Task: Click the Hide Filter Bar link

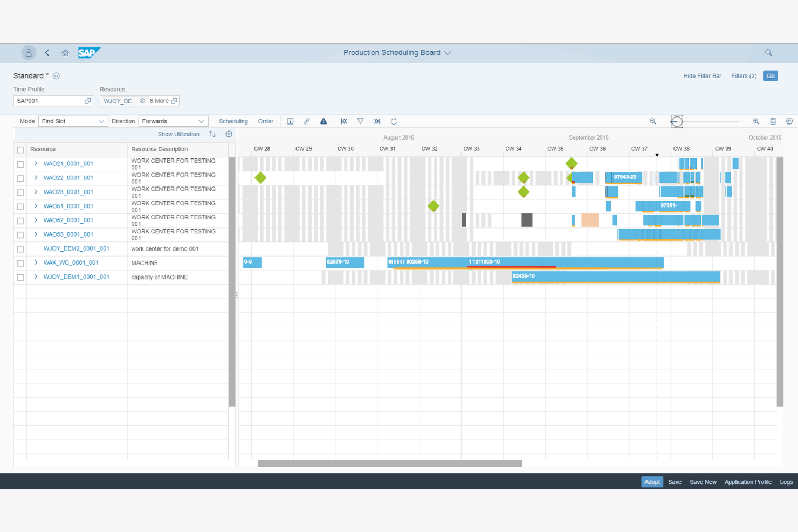Action: pos(702,75)
